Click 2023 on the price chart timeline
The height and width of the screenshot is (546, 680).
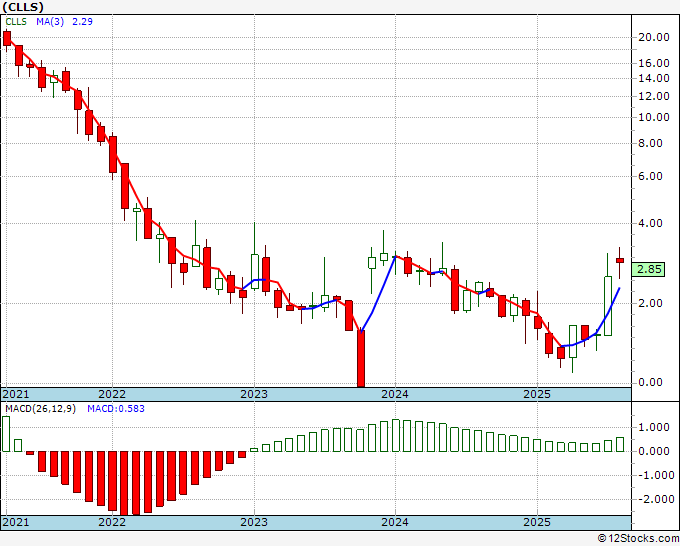coord(254,394)
